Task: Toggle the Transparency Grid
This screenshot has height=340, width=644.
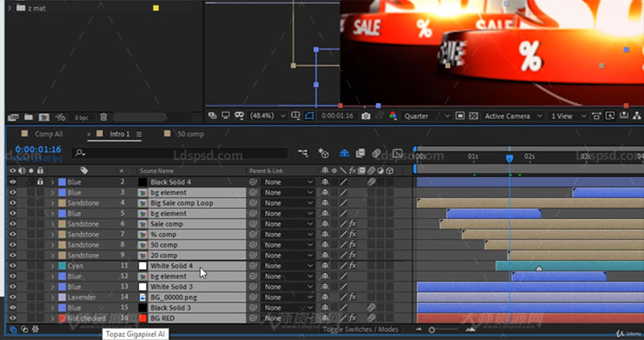Action: coord(473,116)
